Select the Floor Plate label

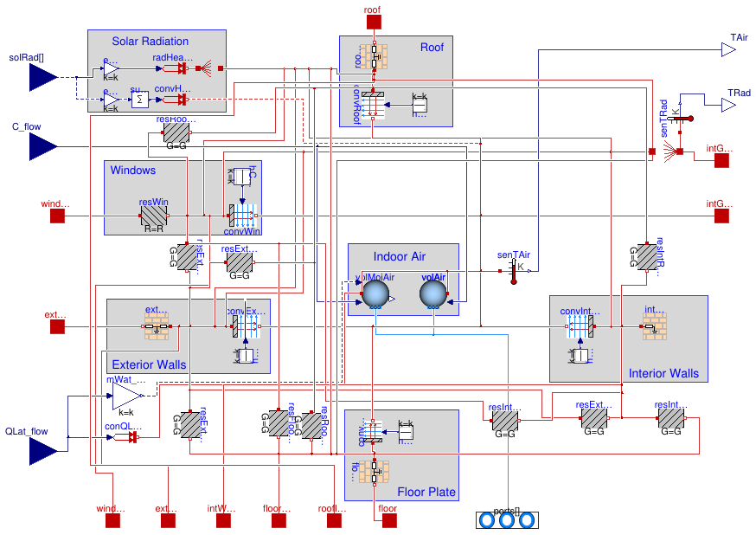[x=426, y=492]
